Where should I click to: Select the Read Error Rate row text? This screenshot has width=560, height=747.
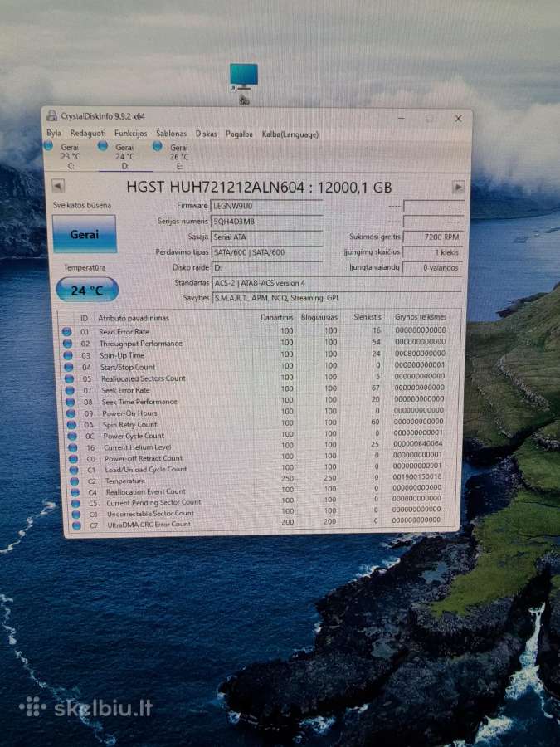coord(124,331)
